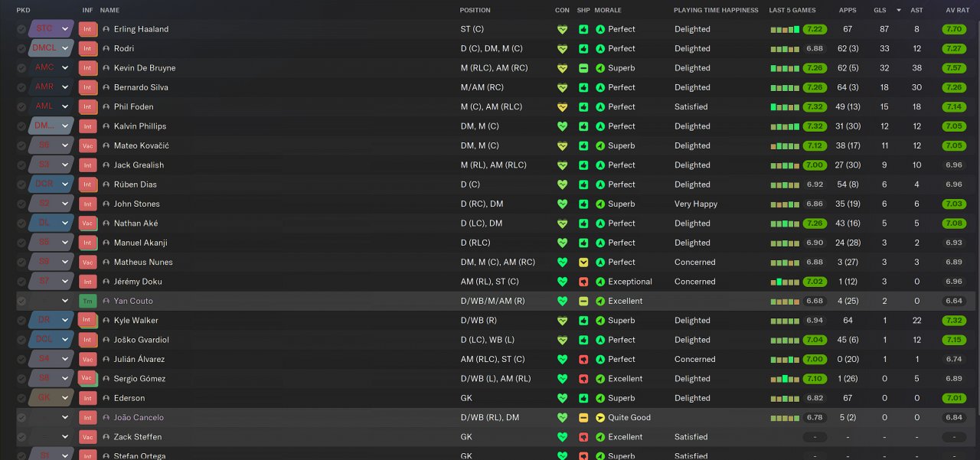Click Erling Haaland's condition heart icon
980x460 pixels.
tap(562, 29)
